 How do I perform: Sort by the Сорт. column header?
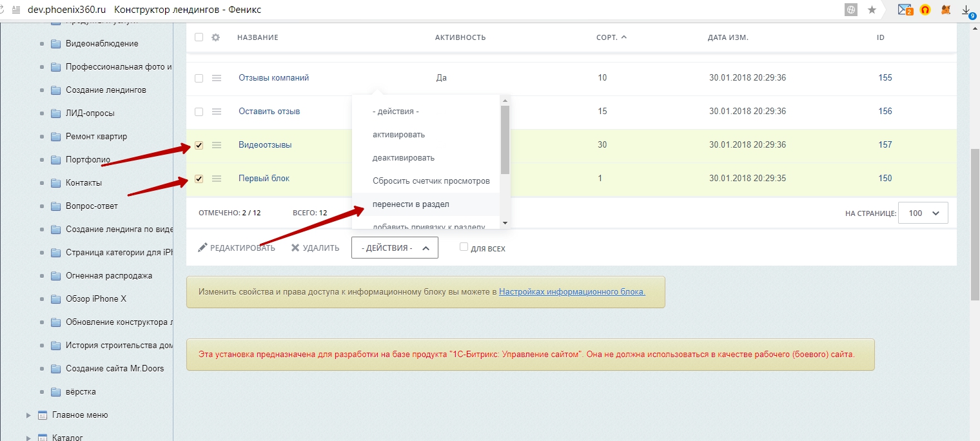point(611,37)
